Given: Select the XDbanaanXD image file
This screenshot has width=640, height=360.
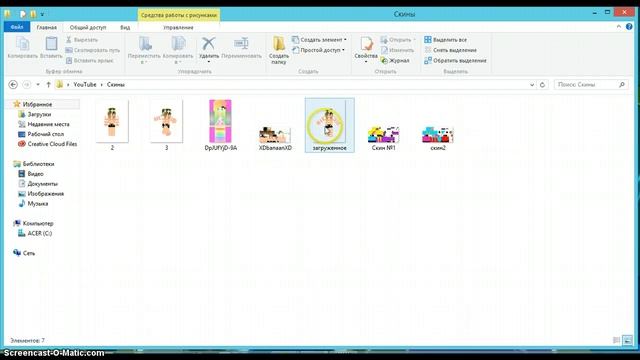Looking at the screenshot, I should click(x=275, y=139).
